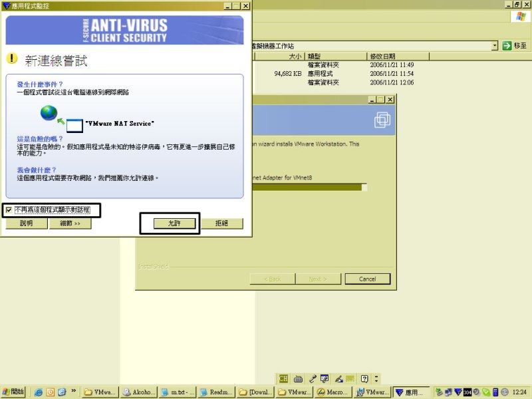532x399 pixels.
Task: Click the CH language indicator
Action: coord(283,378)
